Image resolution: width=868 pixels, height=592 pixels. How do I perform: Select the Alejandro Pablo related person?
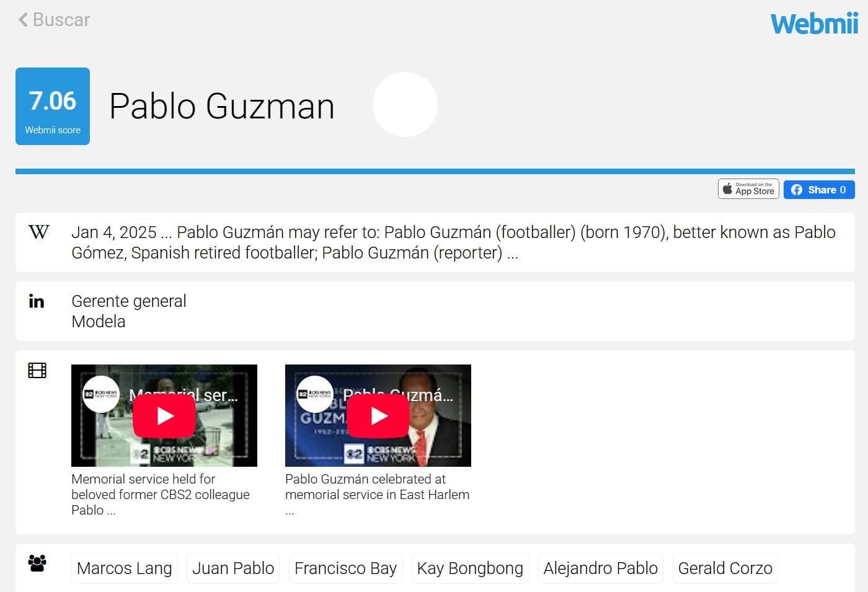tap(601, 568)
